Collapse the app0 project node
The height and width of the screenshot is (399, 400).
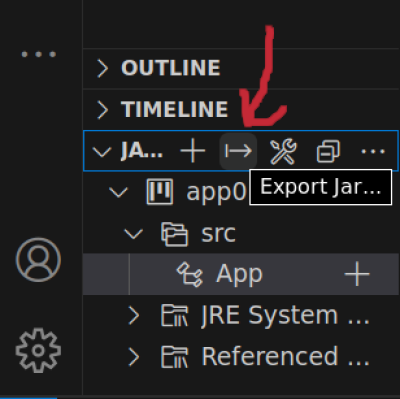(x=118, y=192)
